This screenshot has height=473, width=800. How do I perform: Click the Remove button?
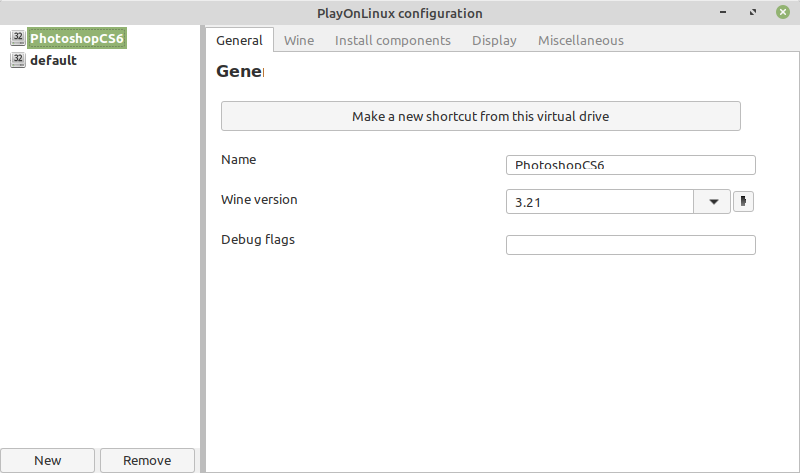click(147, 460)
